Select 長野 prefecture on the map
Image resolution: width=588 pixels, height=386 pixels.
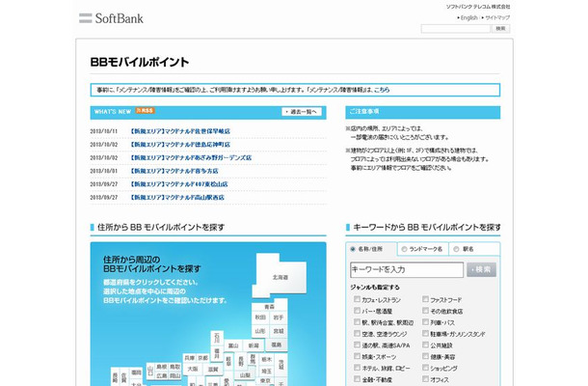(241, 361)
